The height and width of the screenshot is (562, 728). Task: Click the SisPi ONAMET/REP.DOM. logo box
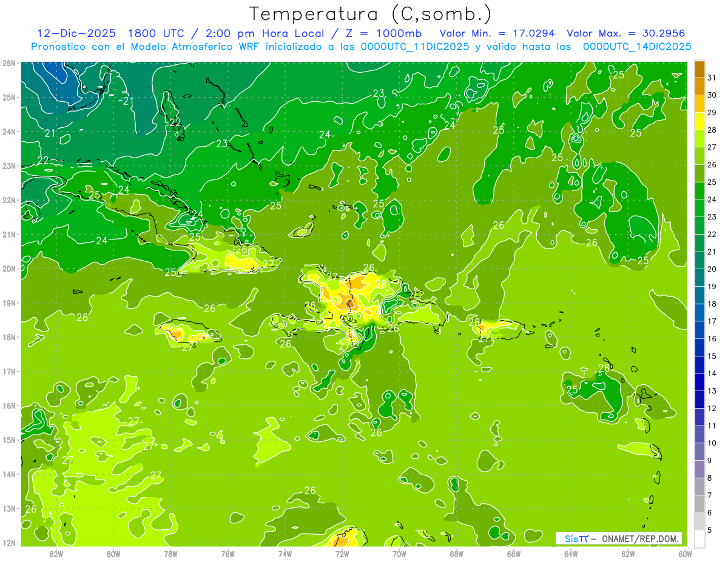[619, 538]
